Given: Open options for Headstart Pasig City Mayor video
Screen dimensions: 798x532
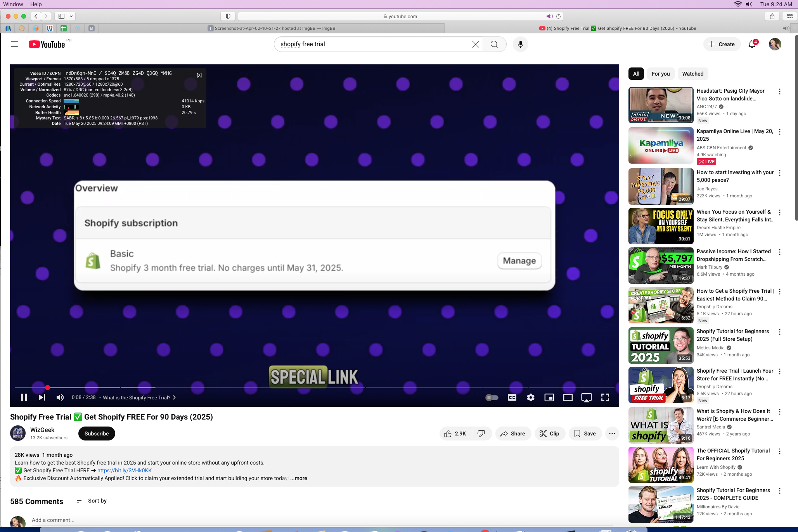Looking at the screenshot, I should click(x=780, y=92).
